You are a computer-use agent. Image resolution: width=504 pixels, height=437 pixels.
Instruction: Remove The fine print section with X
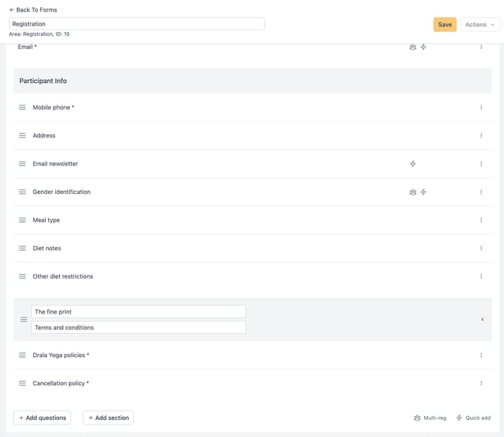(482, 320)
